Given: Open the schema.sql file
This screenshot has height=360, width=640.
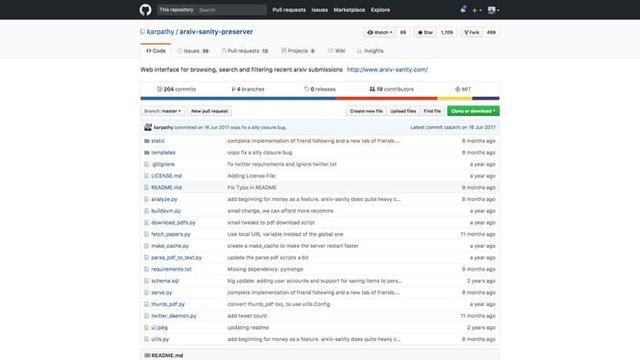Looking at the screenshot, I should (165, 281).
